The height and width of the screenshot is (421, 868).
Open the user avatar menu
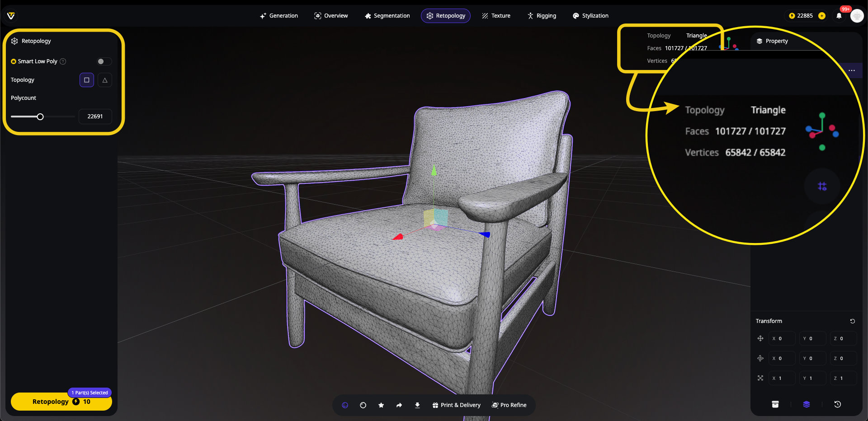click(857, 16)
